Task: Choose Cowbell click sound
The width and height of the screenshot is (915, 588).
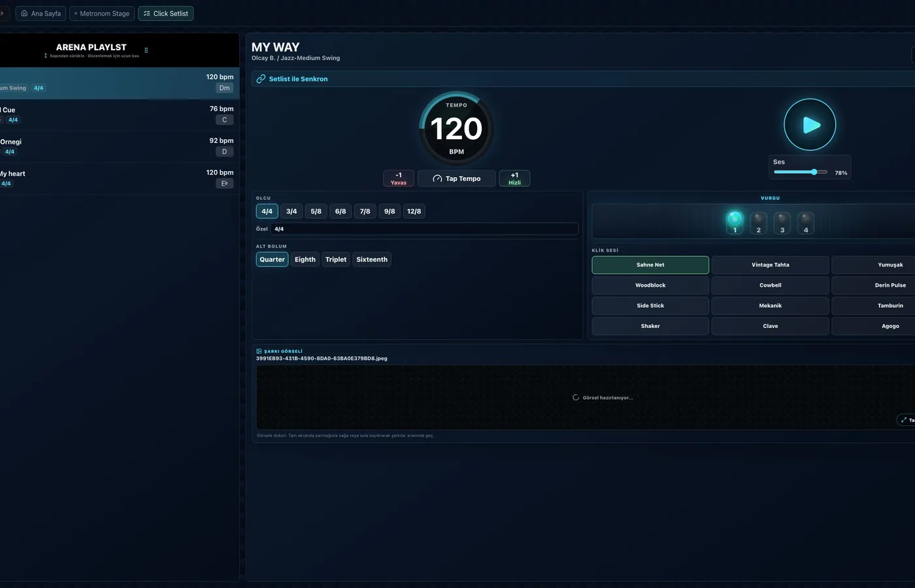Action: 771,285
